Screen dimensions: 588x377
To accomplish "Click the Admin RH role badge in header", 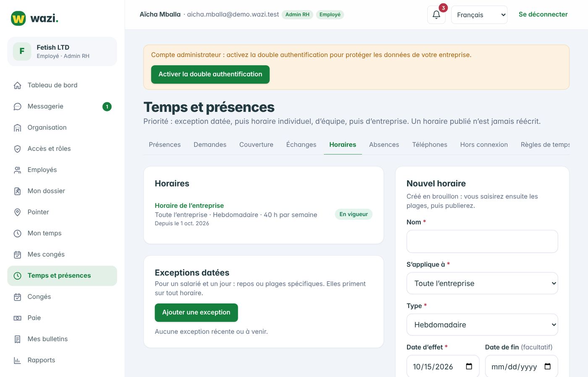I will pos(297,15).
